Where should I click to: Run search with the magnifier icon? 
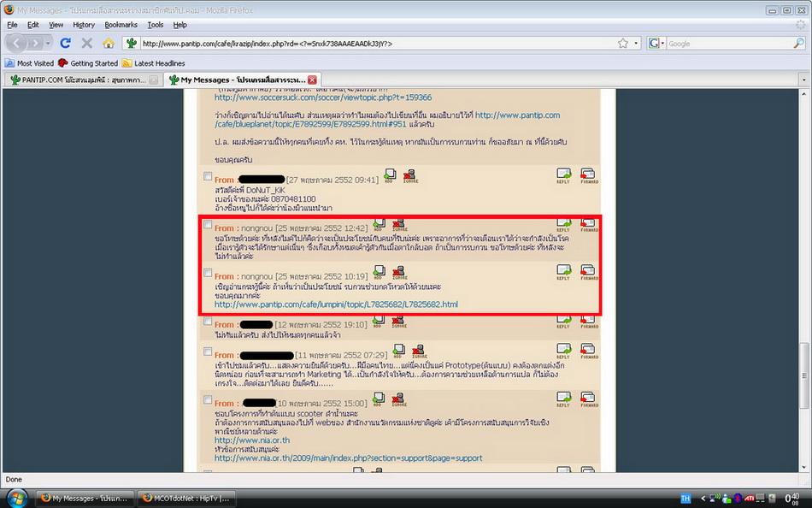[798, 44]
